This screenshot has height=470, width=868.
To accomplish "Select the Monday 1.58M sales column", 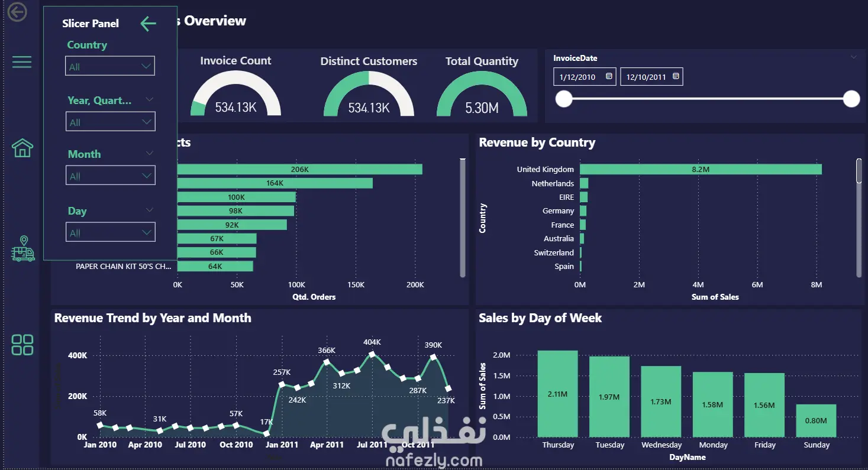I will [712, 404].
